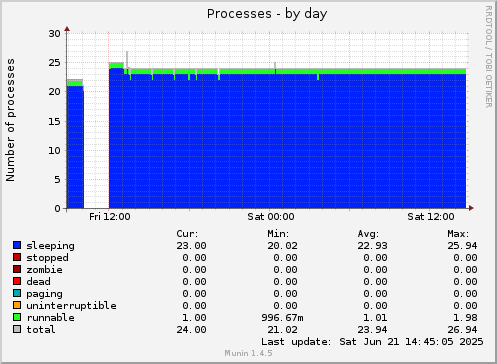Image resolution: width=497 pixels, height=364 pixels.
Task: Click the 'Munin 1.4.5' footer text
Action: point(248,353)
